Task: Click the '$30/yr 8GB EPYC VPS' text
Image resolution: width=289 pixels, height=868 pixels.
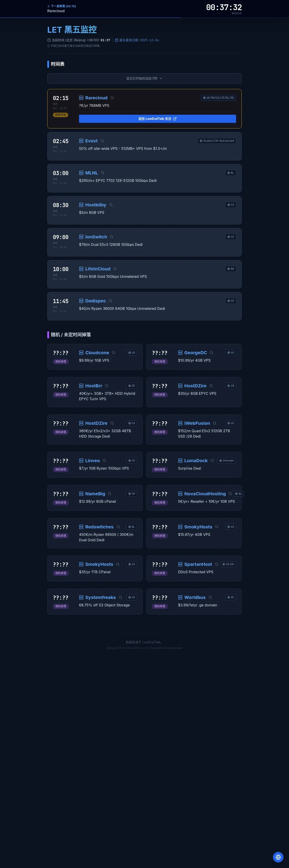Action: pyautogui.click(x=197, y=394)
